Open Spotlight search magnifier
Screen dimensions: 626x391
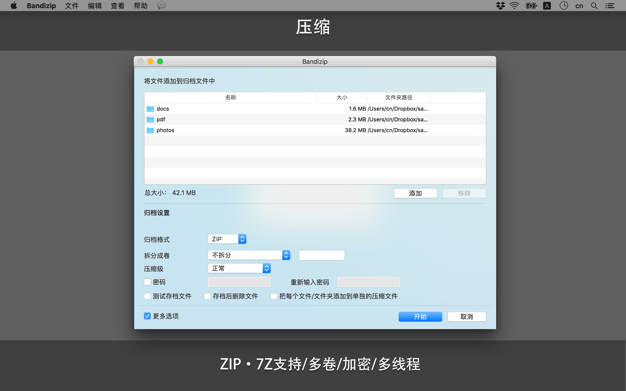[594, 6]
